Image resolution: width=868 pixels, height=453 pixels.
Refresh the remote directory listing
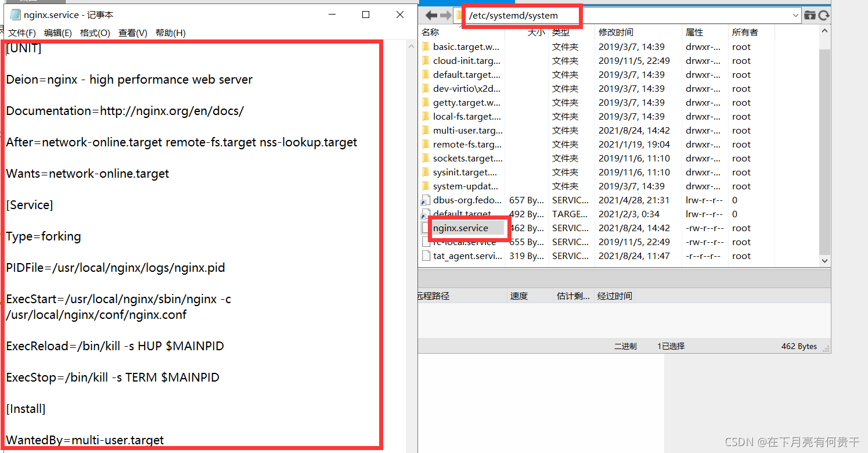(x=824, y=16)
